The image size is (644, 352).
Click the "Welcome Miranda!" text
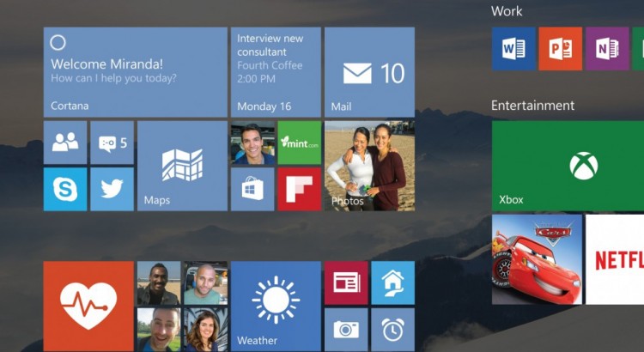coord(106,64)
